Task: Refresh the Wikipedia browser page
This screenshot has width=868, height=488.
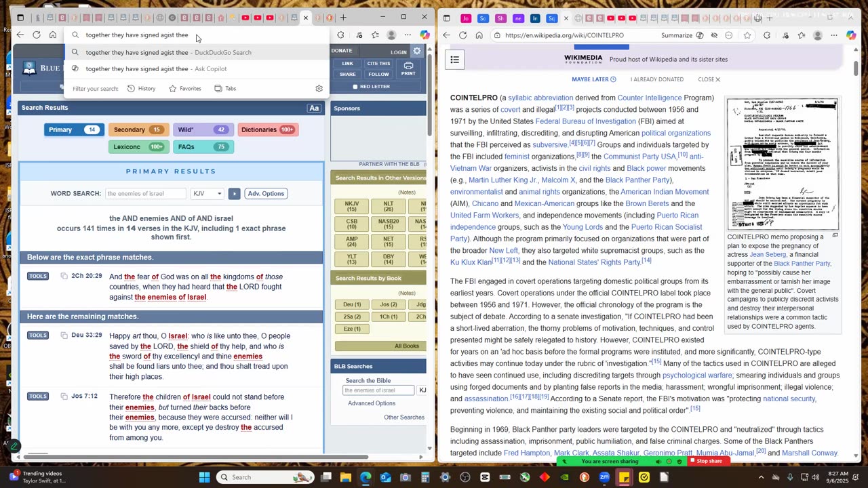Action: click(462, 35)
